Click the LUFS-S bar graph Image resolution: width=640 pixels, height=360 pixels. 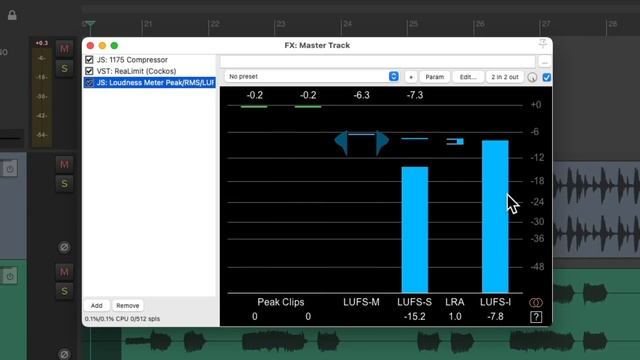pyautogui.click(x=415, y=229)
